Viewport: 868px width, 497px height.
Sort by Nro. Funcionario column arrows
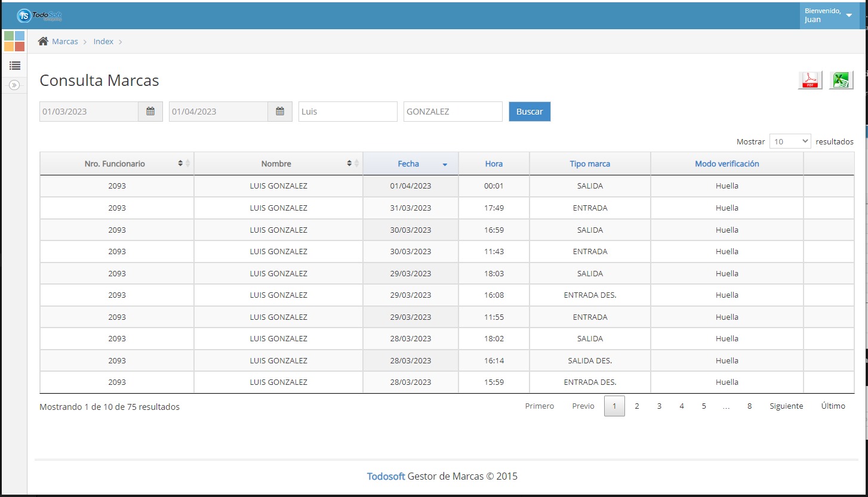[184, 163]
